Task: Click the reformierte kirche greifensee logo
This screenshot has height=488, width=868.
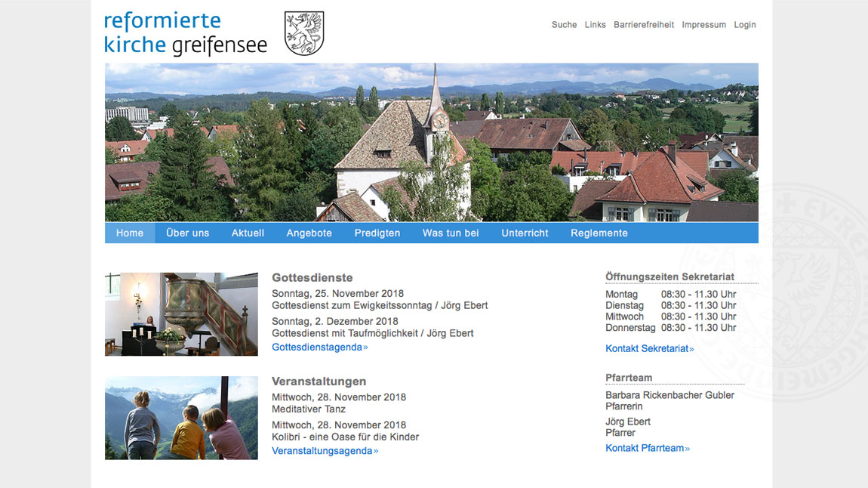Action: pyautogui.click(x=186, y=33)
